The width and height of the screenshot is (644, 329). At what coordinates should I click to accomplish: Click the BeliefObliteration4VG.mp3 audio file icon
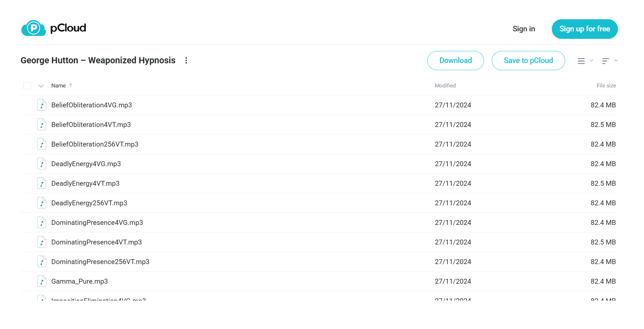pyautogui.click(x=42, y=105)
